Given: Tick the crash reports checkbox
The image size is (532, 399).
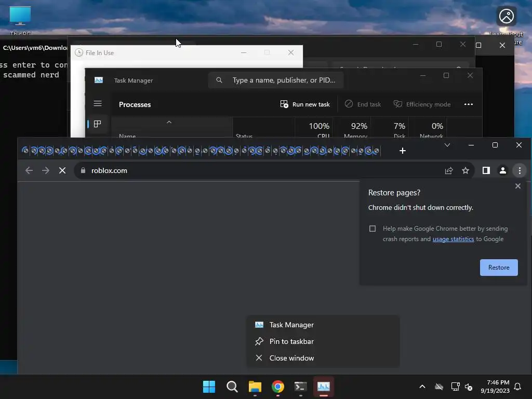Looking at the screenshot, I should (373, 229).
